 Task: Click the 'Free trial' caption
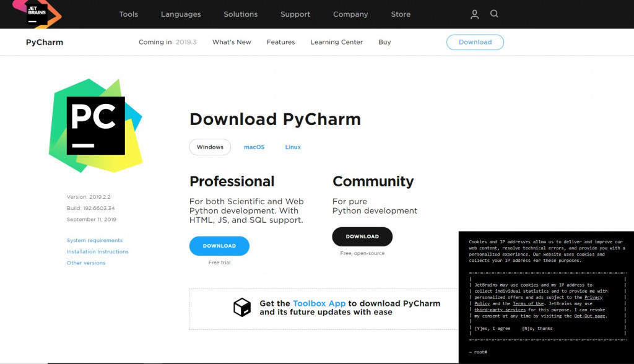(x=220, y=262)
